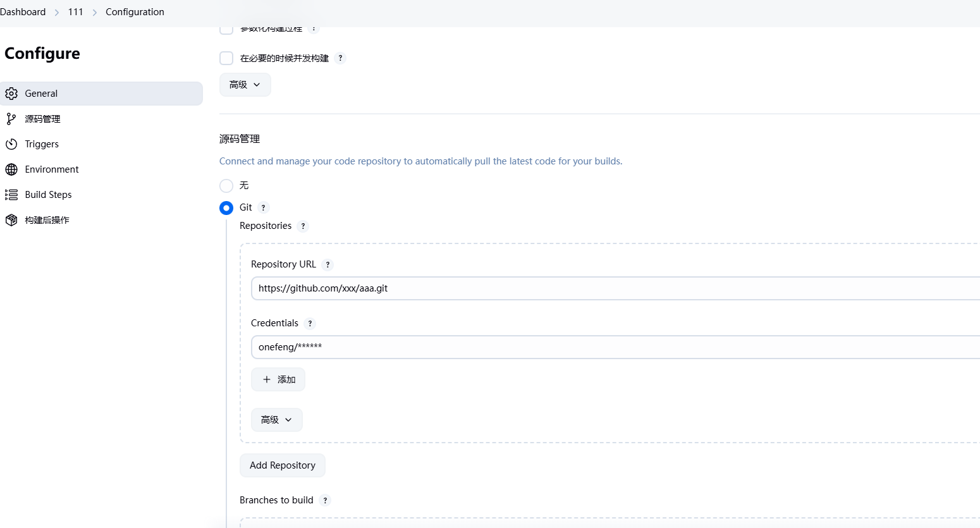Click the Add Repository button
Viewport: 980px width, 528px height.
[283, 465]
